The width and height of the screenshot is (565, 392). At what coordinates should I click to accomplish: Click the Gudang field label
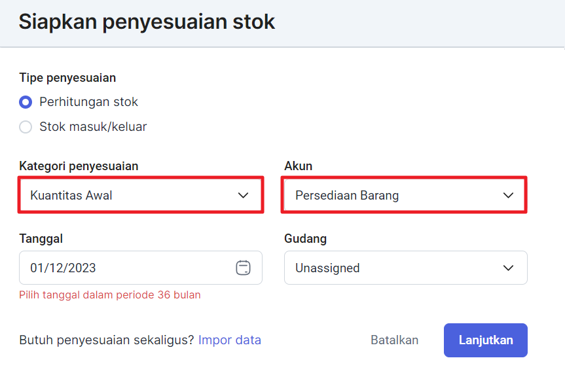[x=306, y=238]
